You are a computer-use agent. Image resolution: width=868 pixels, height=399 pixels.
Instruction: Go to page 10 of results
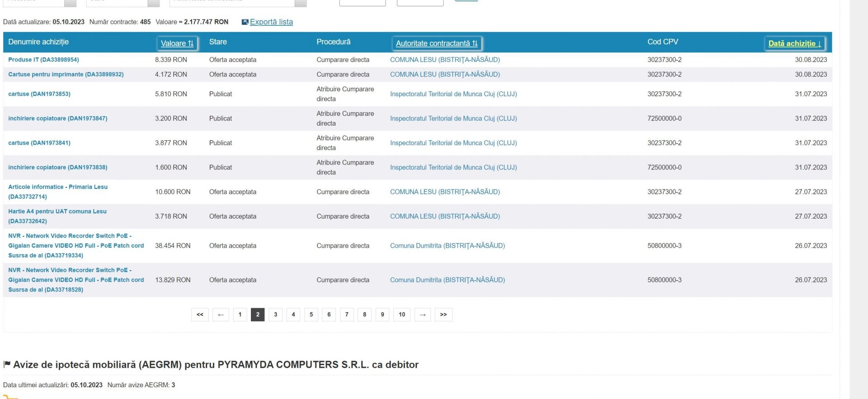401,315
